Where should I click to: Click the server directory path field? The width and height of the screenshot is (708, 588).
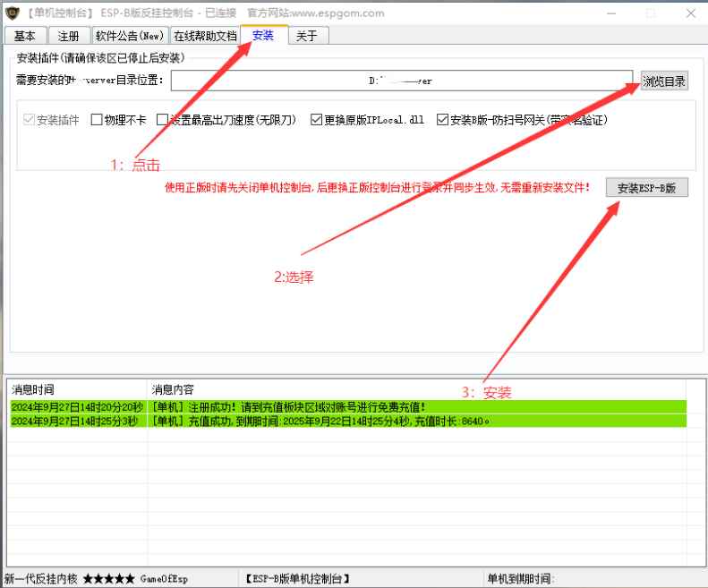[401, 81]
